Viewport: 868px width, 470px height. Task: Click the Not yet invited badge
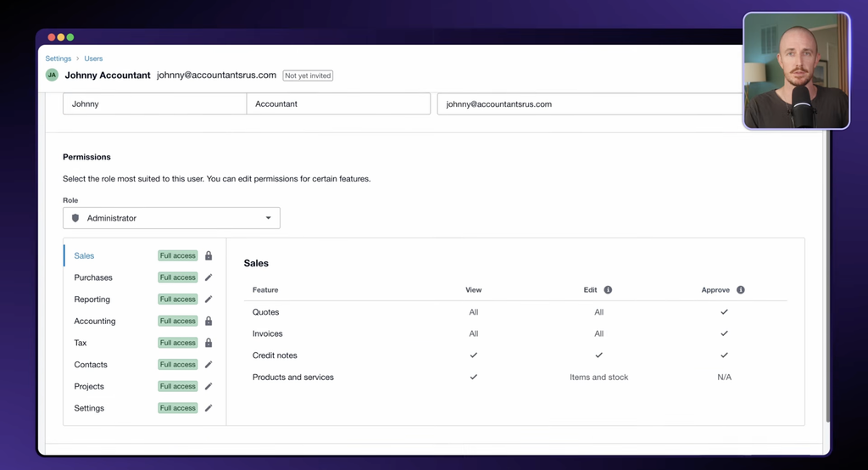[308, 76]
